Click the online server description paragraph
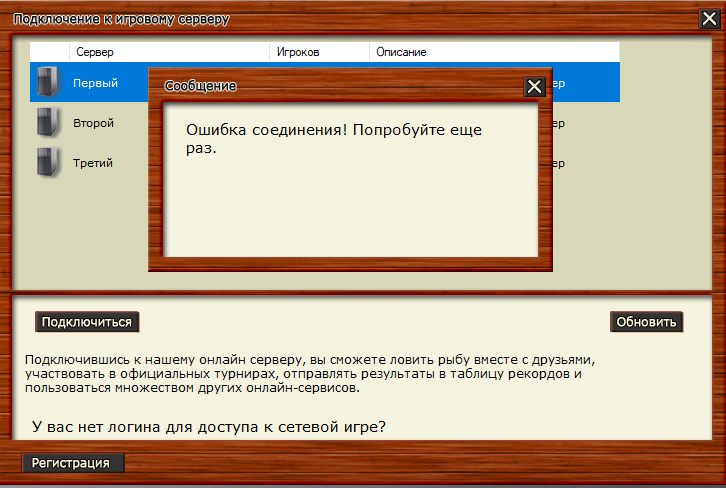The image size is (726, 488). [x=310, y=366]
